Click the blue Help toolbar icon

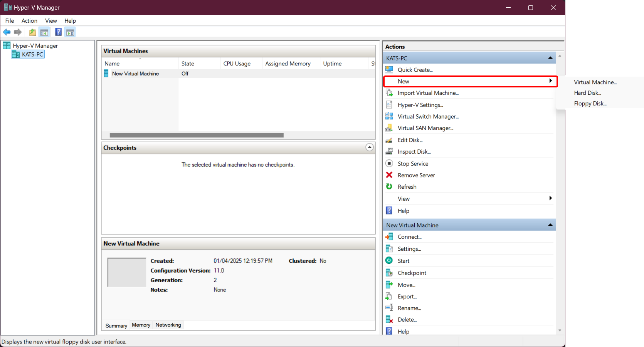click(59, 32)
